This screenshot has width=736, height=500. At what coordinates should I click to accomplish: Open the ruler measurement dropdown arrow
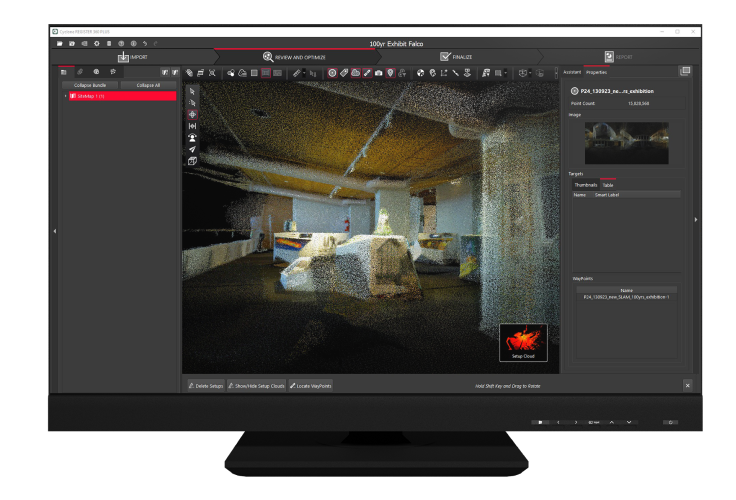(304, 73)
